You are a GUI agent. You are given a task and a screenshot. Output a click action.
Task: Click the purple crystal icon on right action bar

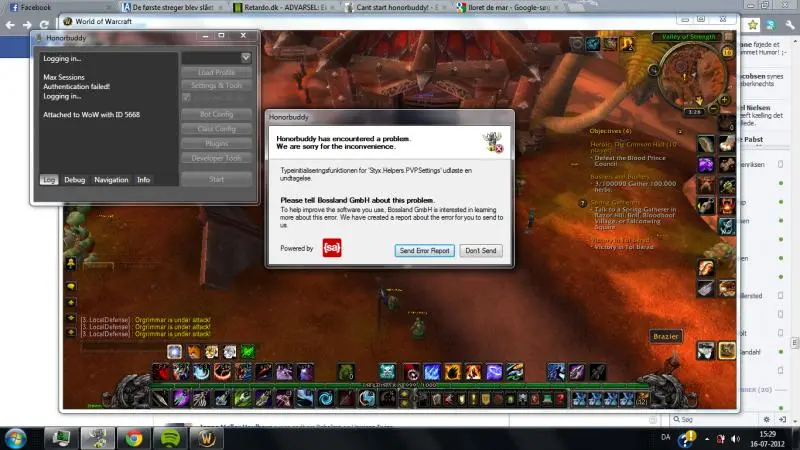706,165
